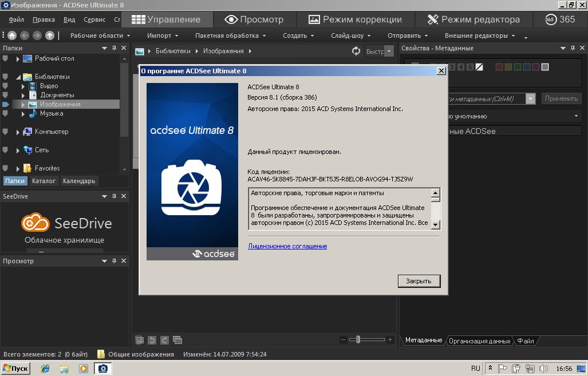
Task: Select the red color label swatch
Action: coord(499,67)
